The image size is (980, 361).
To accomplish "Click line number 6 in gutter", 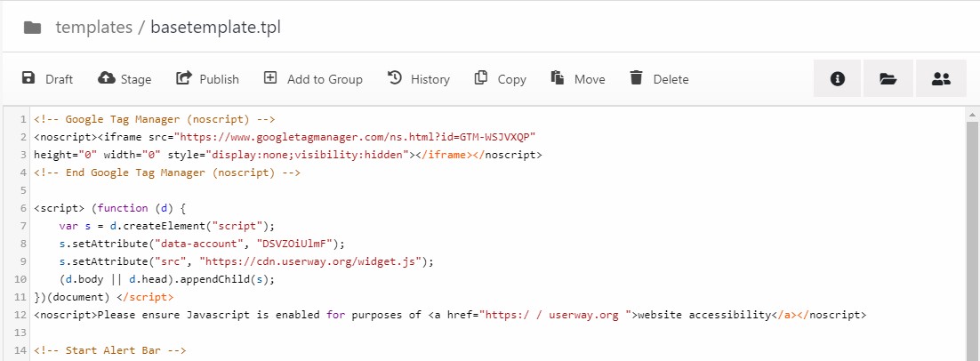I will point(23,209).
